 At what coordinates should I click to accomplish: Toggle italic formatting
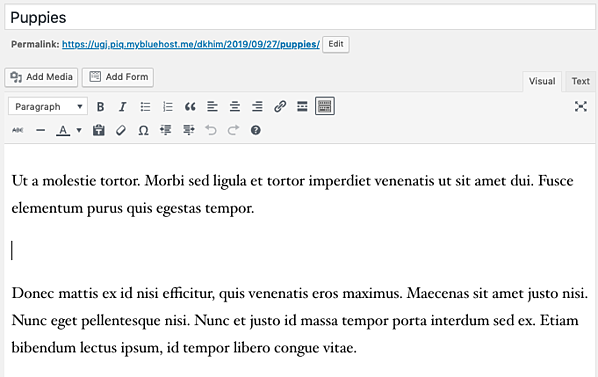click(x=122, y=106)
